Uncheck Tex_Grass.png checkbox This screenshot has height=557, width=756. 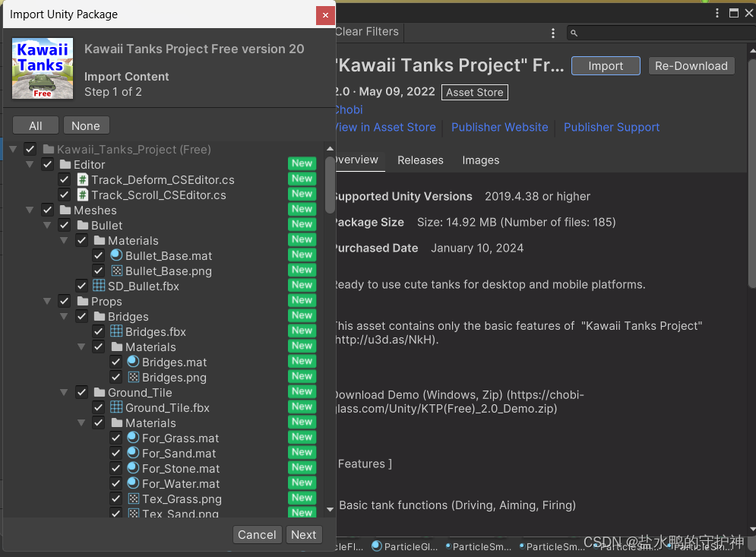pos(115,498)
